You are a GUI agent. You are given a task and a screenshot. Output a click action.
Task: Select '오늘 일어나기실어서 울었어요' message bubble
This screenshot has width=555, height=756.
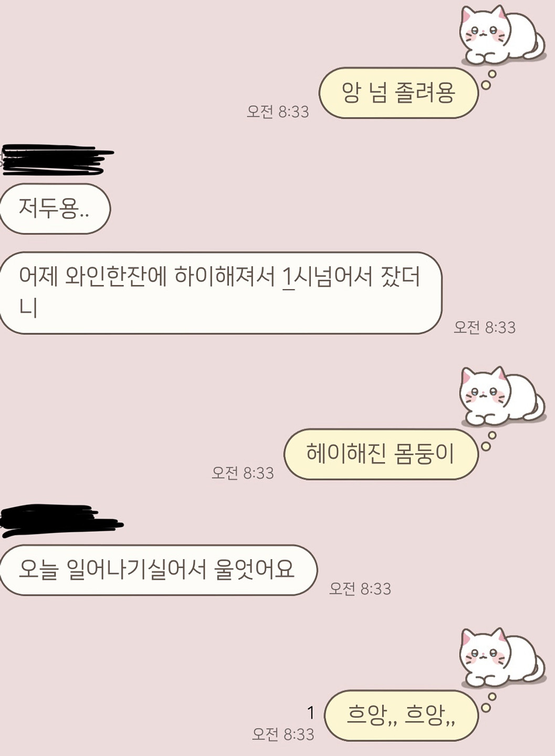[158, 570]
